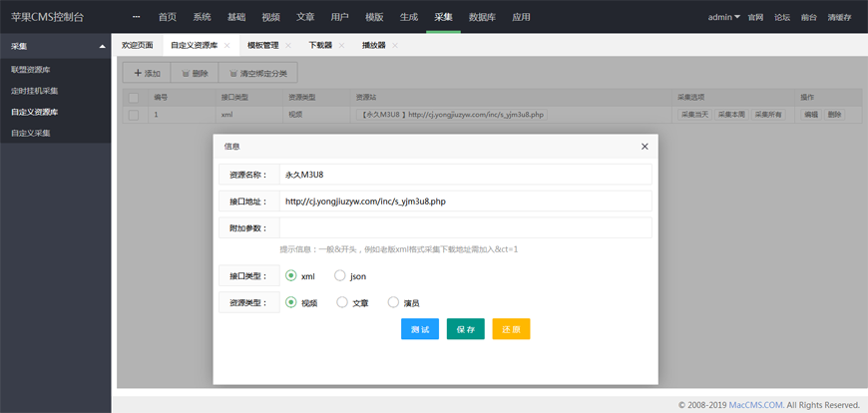Collapse the 采集 sidebar section arrow
The height and width of the screenshot is (413, 868).
point(102,47)
